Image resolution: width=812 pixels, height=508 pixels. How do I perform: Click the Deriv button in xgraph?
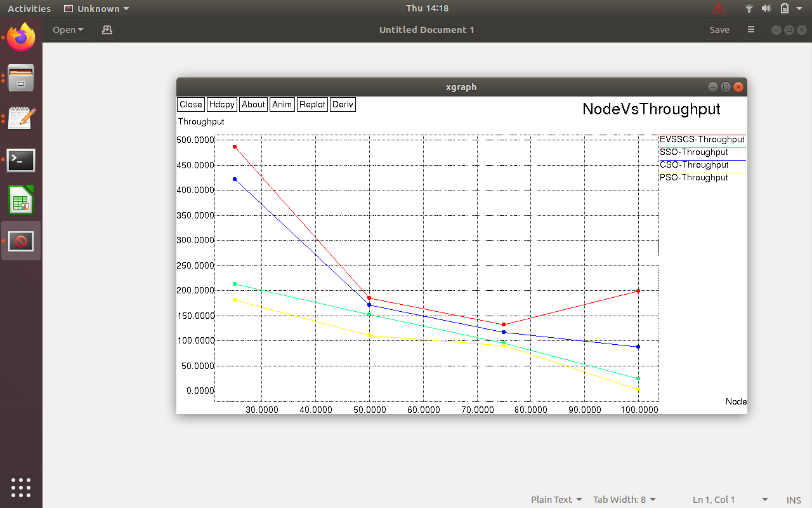pyautogui.click(x=343, y=105)
